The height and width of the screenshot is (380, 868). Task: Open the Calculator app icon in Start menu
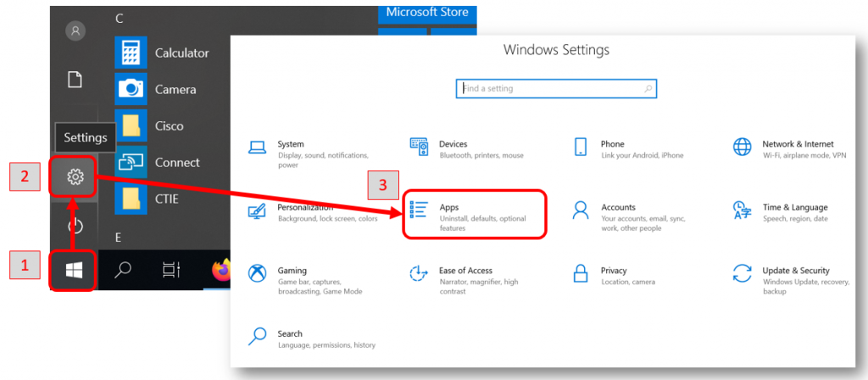click(x=131, y=53)
